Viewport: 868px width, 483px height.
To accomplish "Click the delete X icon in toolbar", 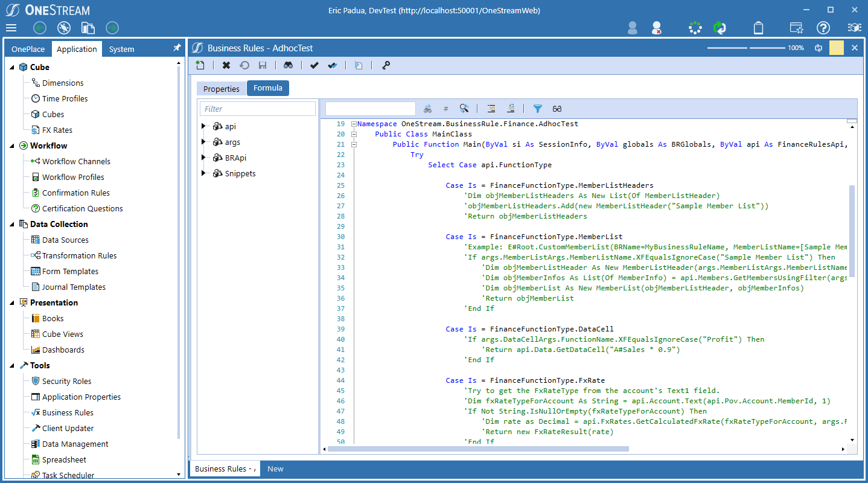I will coord(226,65).
